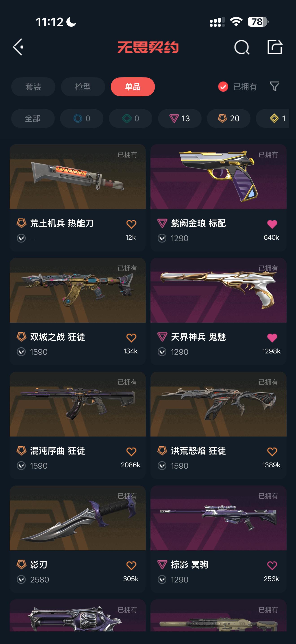Screen dimensions: 296x644
Task: Toggle favorite on 天界神兵 鬼魅
Action: [272, 338]
